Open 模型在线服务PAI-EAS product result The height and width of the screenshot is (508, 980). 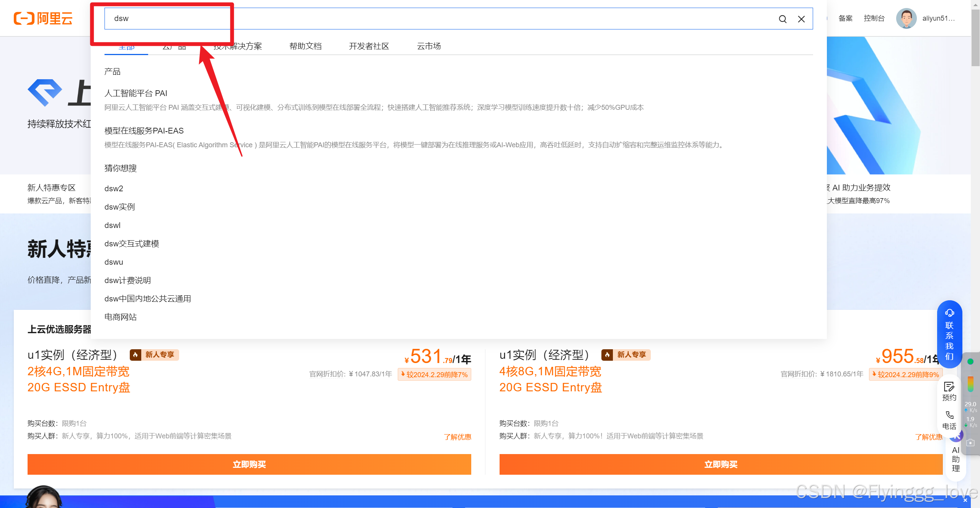click(144, 131)
